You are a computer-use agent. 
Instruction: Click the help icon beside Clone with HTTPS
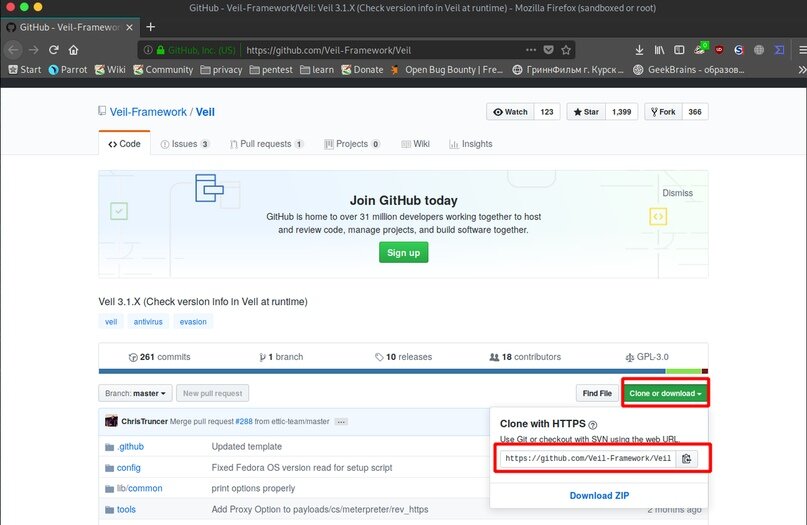pos(592,425)
